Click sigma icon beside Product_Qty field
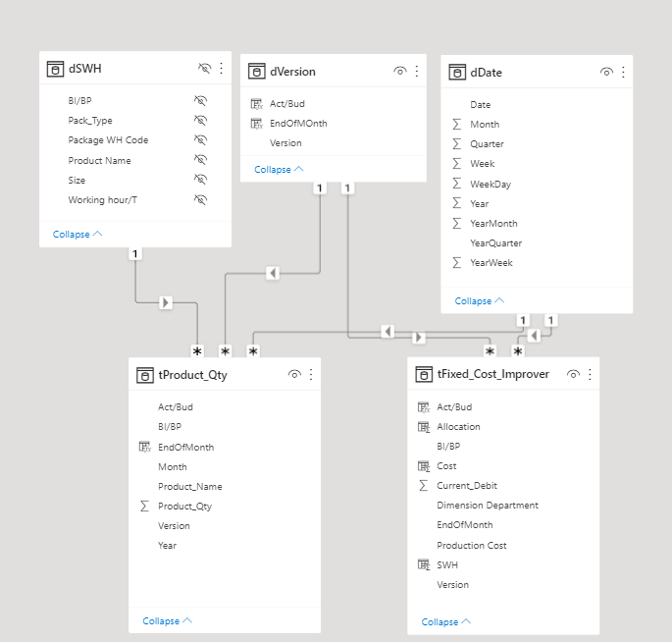Screen dimensions: 672x642 pos(145,507)
